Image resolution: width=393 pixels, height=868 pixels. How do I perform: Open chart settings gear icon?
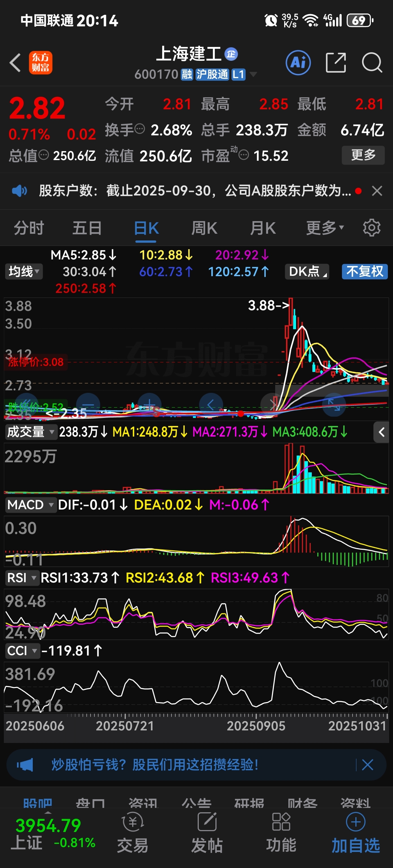[x=372, y=228]
